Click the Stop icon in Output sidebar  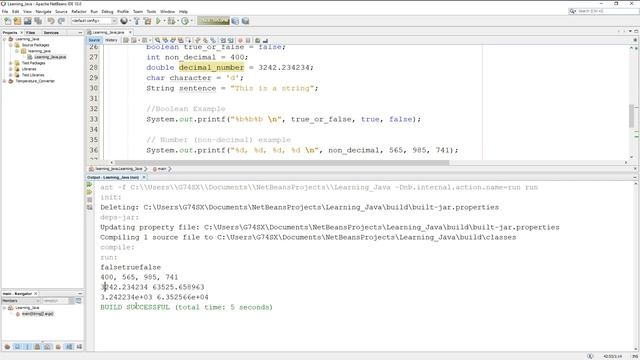coord(89,200)
